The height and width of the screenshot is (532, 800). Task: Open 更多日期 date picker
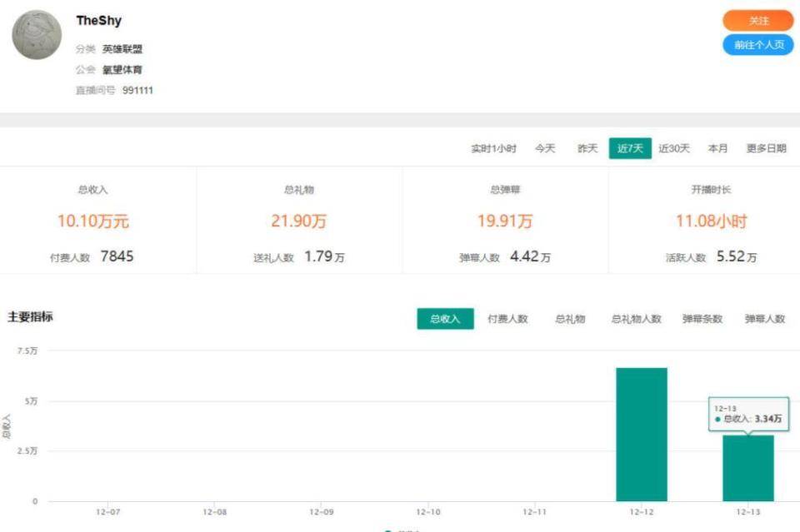(766, 149)
